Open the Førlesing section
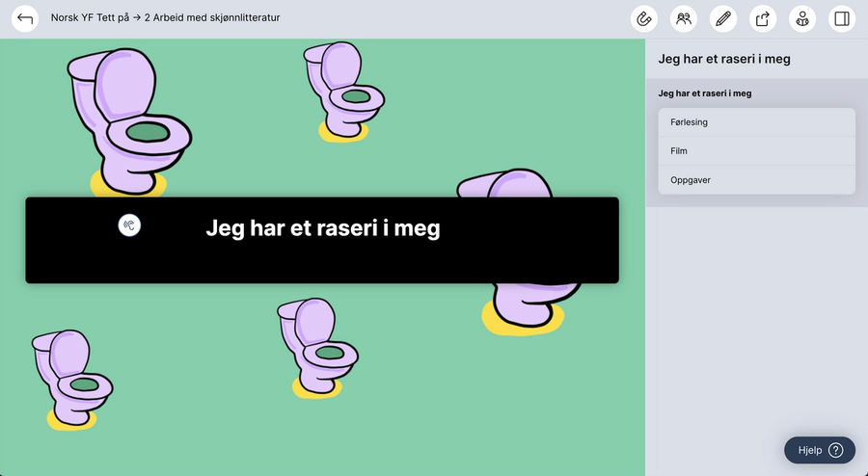The image size is (868, 476). click(757, 122)
